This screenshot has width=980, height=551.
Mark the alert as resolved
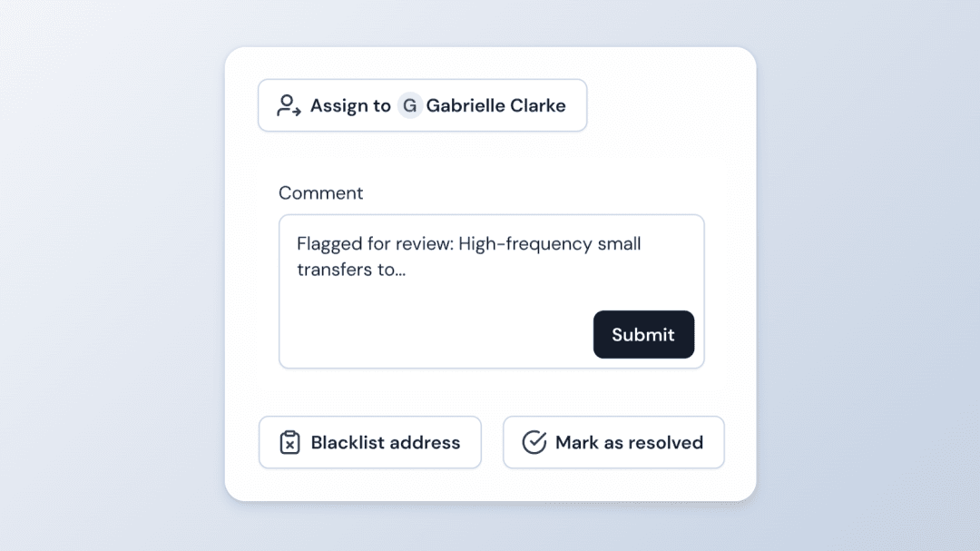613,442
